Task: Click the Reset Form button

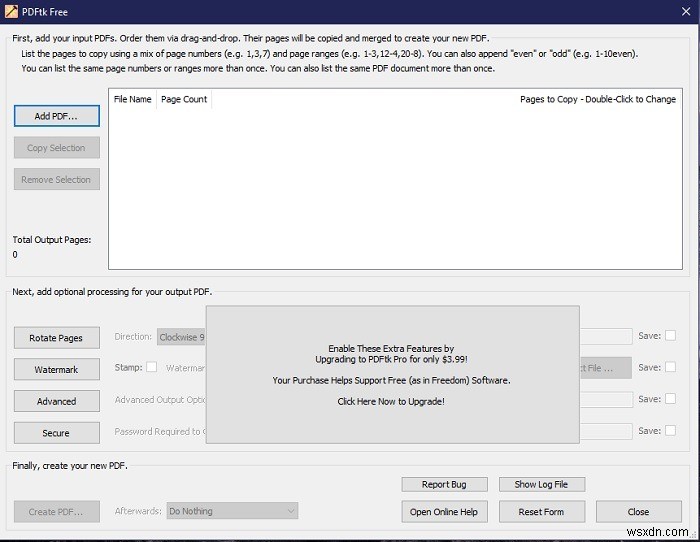Action: point(542,512)
